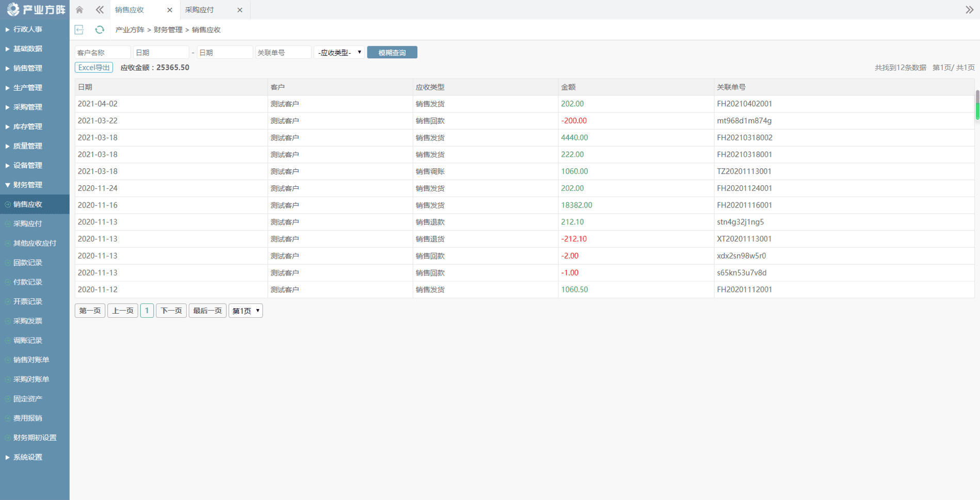Collapse the 财务管理 sidebar menu
The height and width of the screenshot is (500, 980).
(x=28, y=185)
